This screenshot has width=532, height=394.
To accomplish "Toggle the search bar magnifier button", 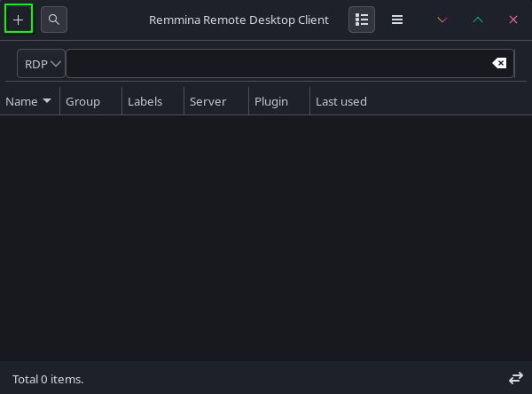I will [x=54, y=19].
